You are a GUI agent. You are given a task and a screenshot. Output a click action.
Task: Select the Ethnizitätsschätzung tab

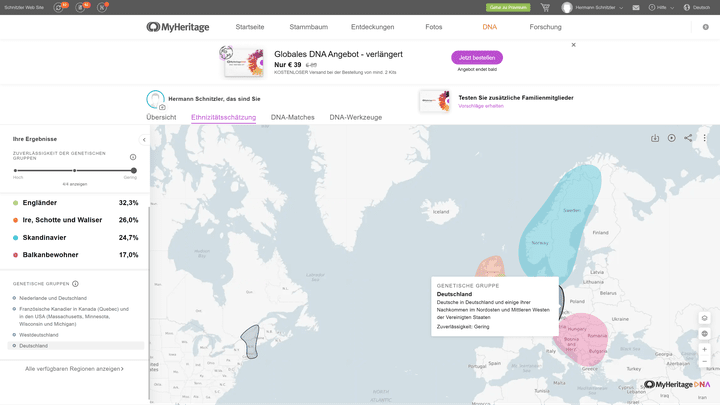pos(223,117)
